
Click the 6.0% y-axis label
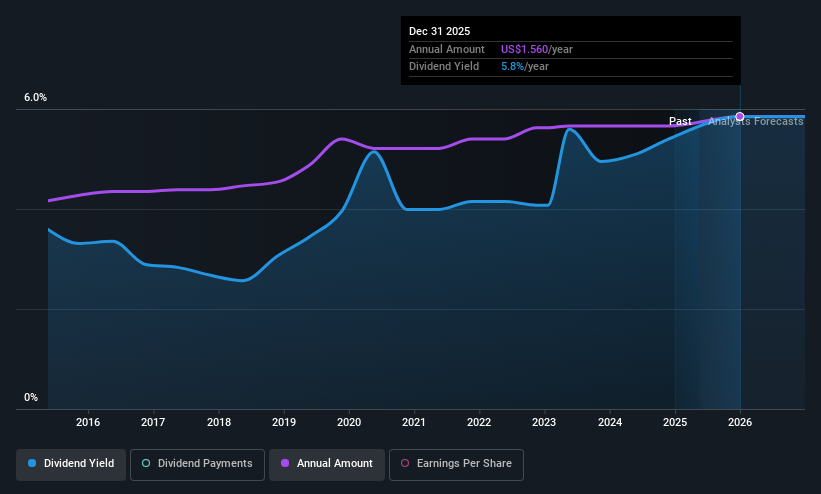pos(35,97)
